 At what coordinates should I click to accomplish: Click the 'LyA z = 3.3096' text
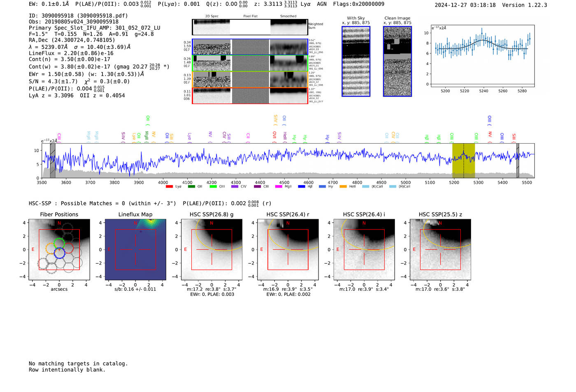click(51, 95)
